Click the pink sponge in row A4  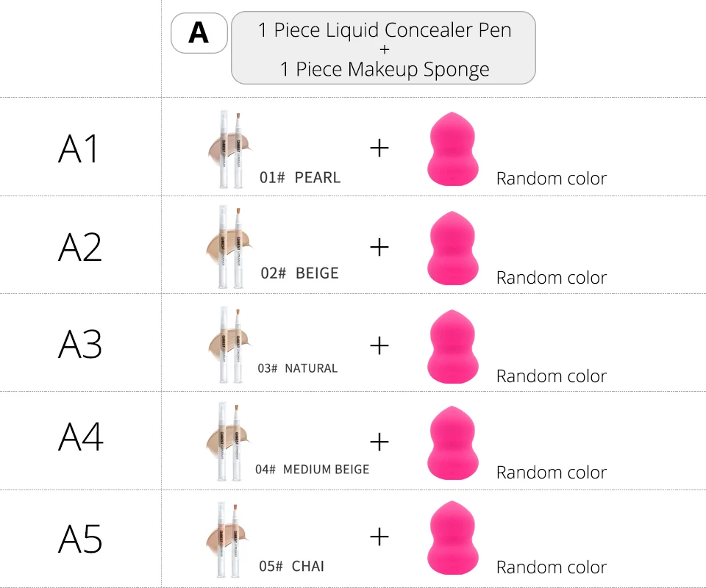452,443
